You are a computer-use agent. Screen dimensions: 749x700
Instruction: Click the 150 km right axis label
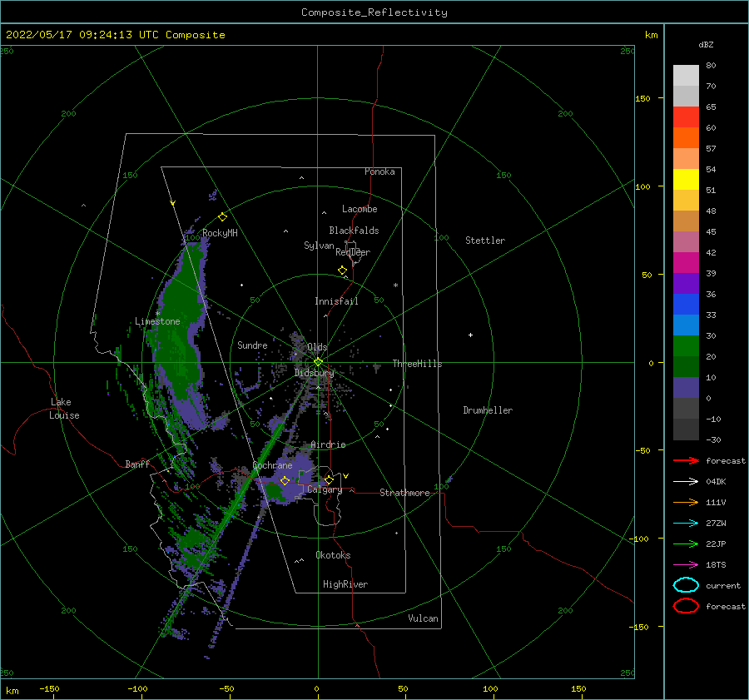coord(642,98)
